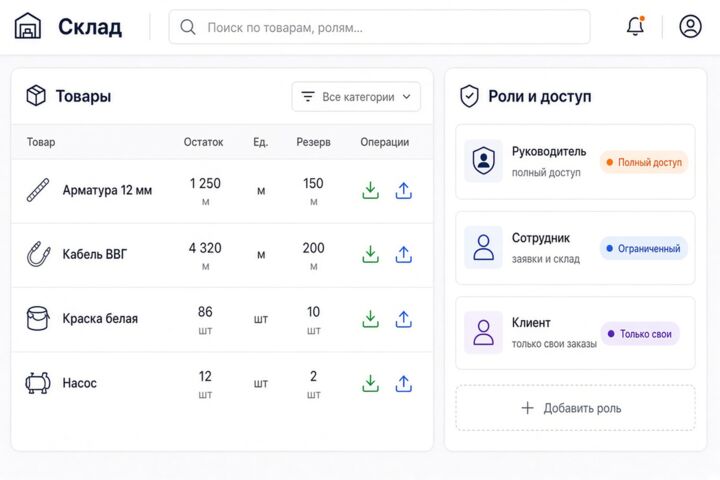The image size is (720, 480).
Task: Click the Добавить роль button
Action: 575,408
